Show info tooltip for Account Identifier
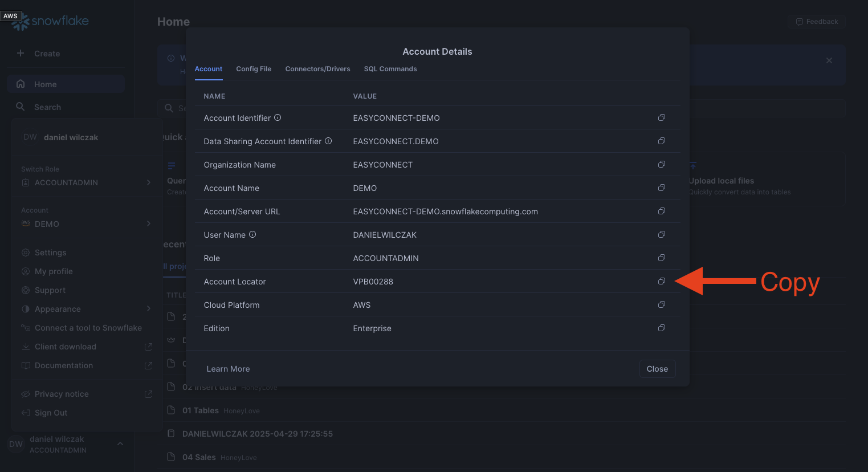 click(x=278, y=118)
